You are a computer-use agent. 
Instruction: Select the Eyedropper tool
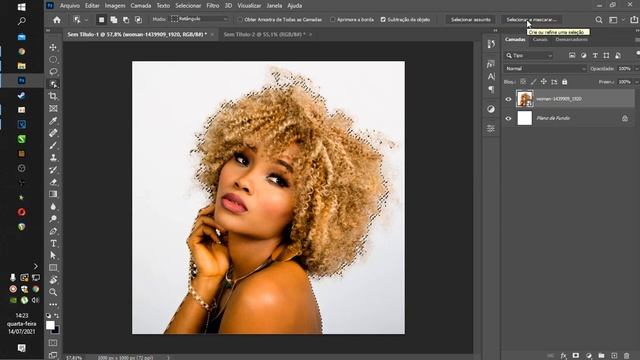[x=53, y=121]
